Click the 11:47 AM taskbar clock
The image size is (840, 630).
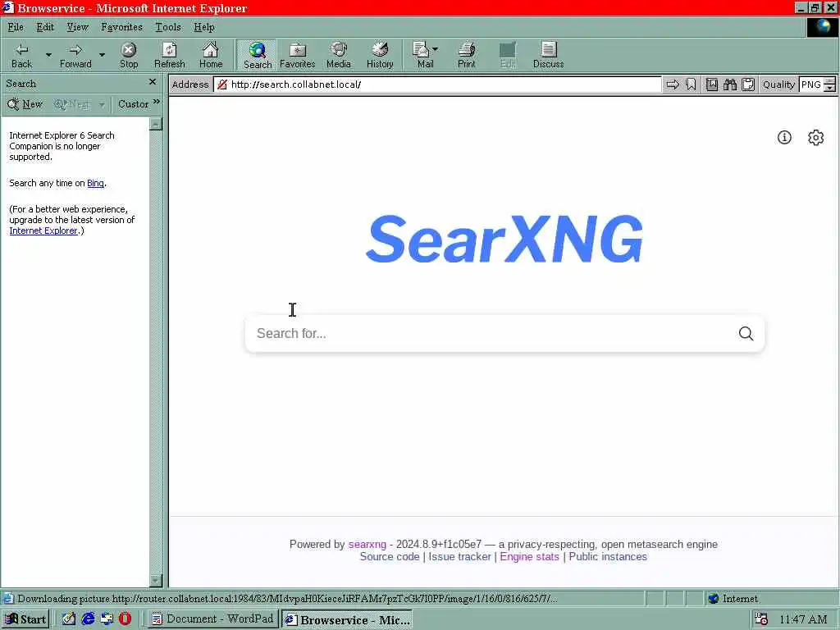click(803, 619)
